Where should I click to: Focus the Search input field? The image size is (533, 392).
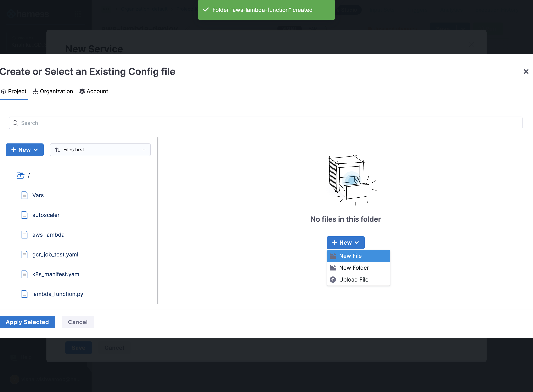coord(266,123)
